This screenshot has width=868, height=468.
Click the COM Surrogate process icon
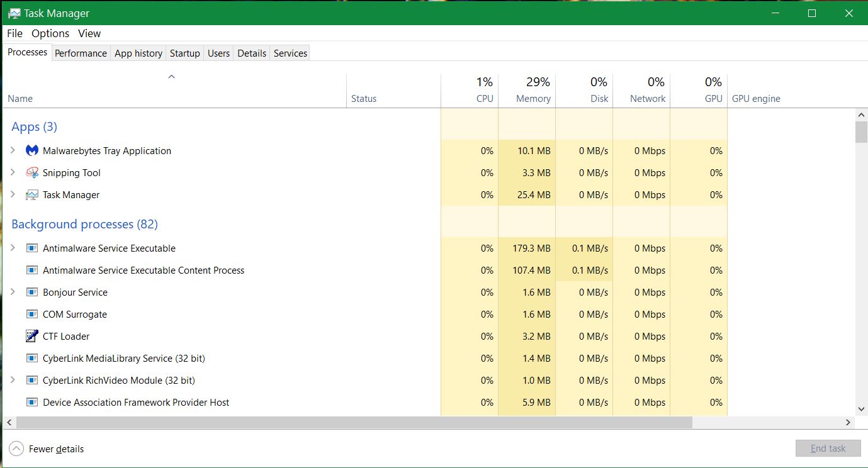[32, 315]
